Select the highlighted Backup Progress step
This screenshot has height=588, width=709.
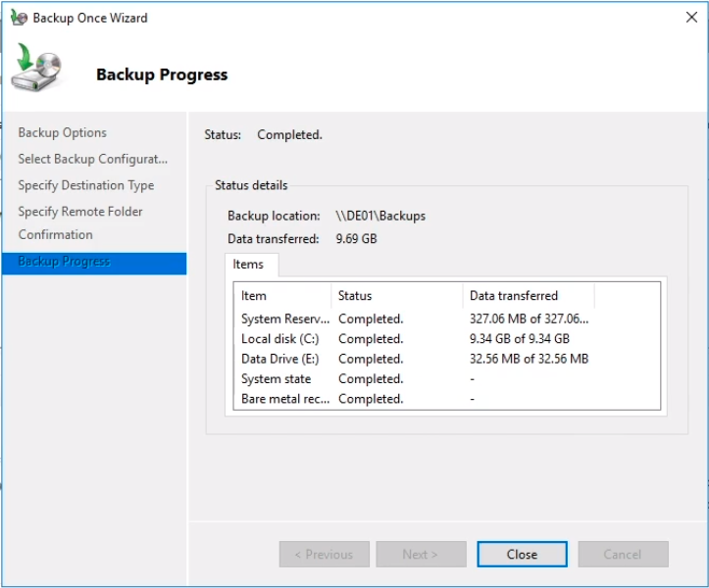[94, 264]
